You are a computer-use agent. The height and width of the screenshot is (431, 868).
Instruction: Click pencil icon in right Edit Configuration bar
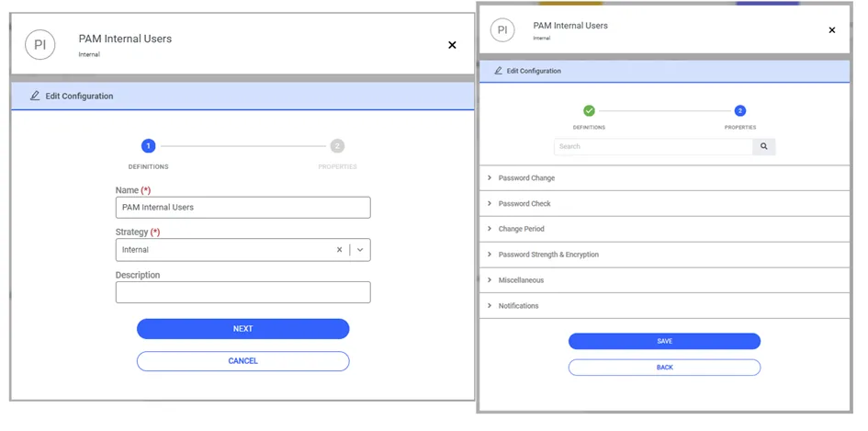pos(498,71)
